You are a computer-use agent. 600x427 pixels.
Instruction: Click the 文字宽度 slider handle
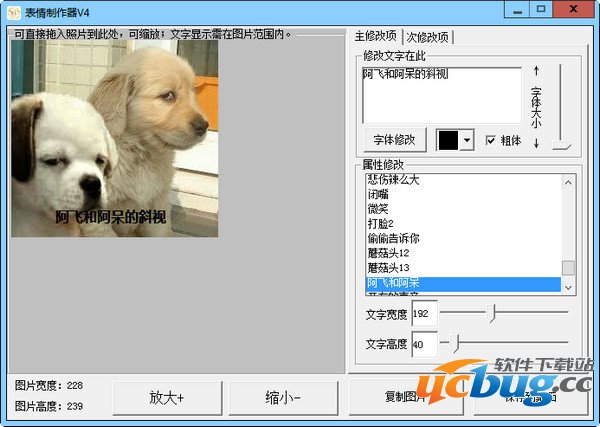(x=492, y=313)
